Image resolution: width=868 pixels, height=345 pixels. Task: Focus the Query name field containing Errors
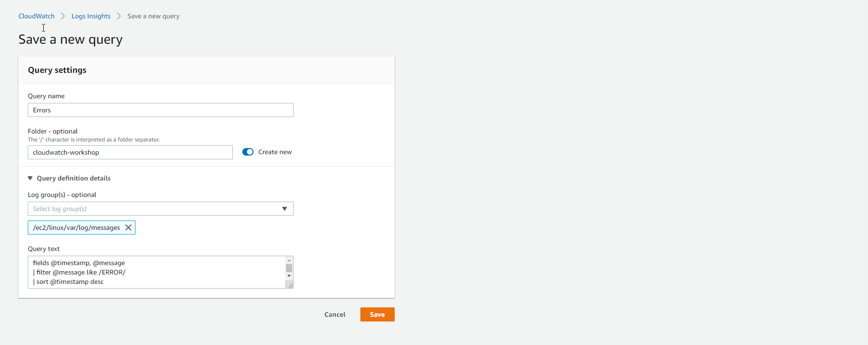[x=160, y=110]
